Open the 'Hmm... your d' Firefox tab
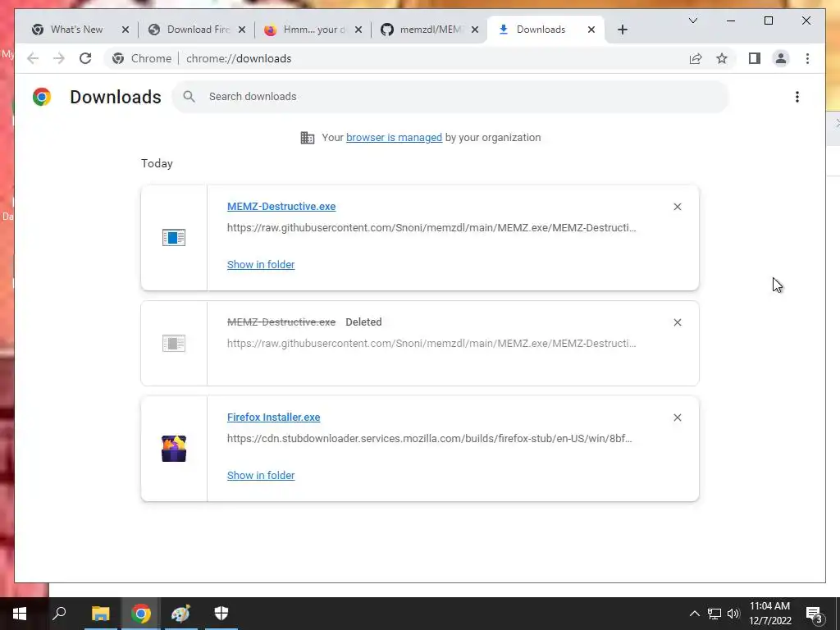The height and width of the screenshot is (630, 840). point(314,30)
